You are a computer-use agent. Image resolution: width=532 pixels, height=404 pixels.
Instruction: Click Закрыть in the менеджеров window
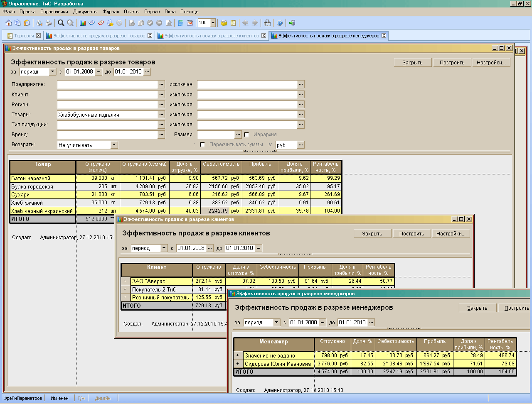(x=477, y=308)
